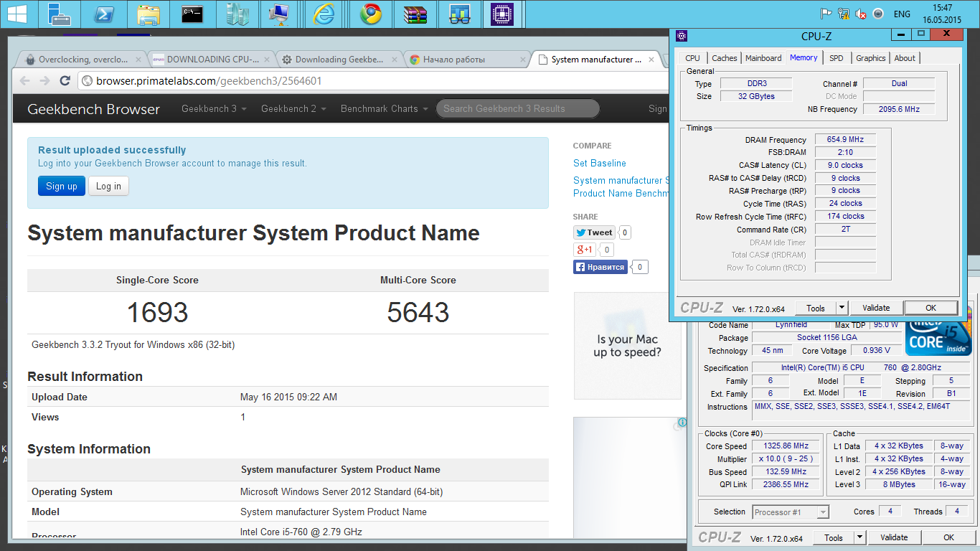Switch to SPD tab in CPU-Z

coord(837,58)
